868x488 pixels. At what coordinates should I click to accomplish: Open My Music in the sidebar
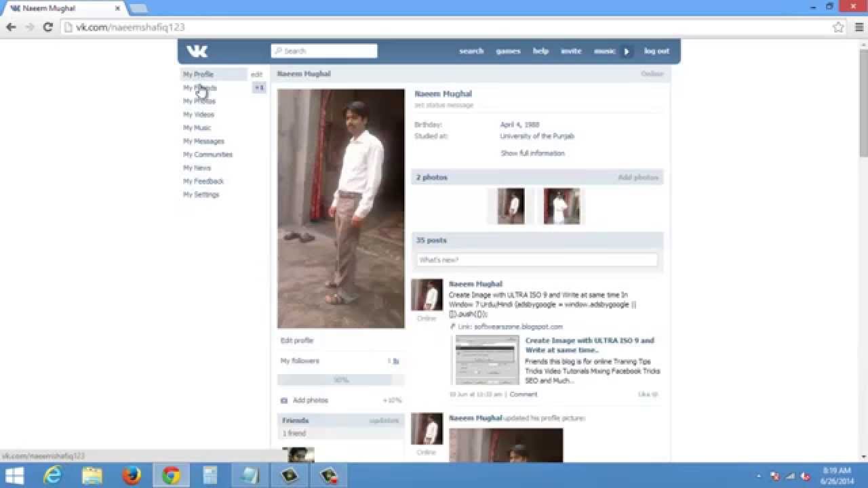197,127
